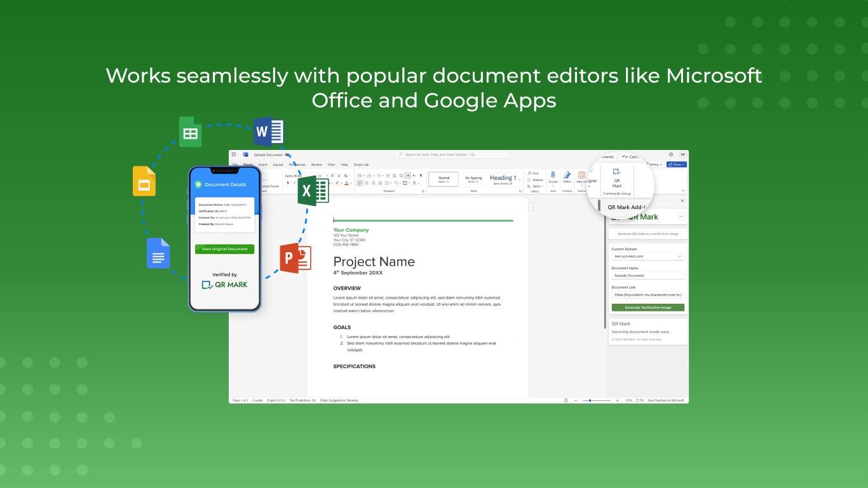Open the Paragraph dialog launcher
The width and height of the screenshot is (868, 488).
tap(423, 191)
